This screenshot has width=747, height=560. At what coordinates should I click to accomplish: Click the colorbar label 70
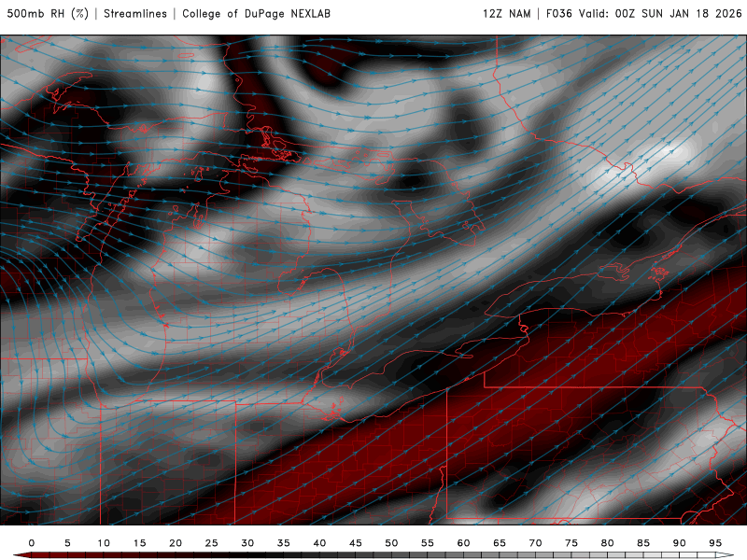(535, 543)
